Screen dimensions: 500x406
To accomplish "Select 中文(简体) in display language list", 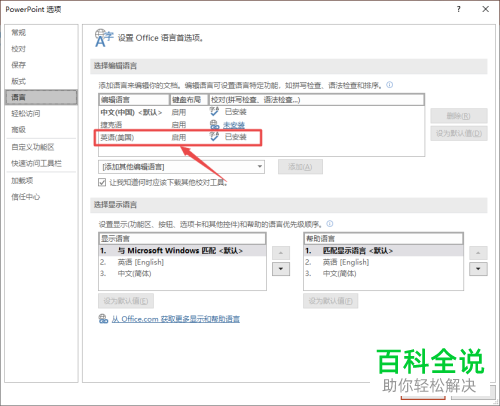I will pyautogui.click(x=182, y=273).
